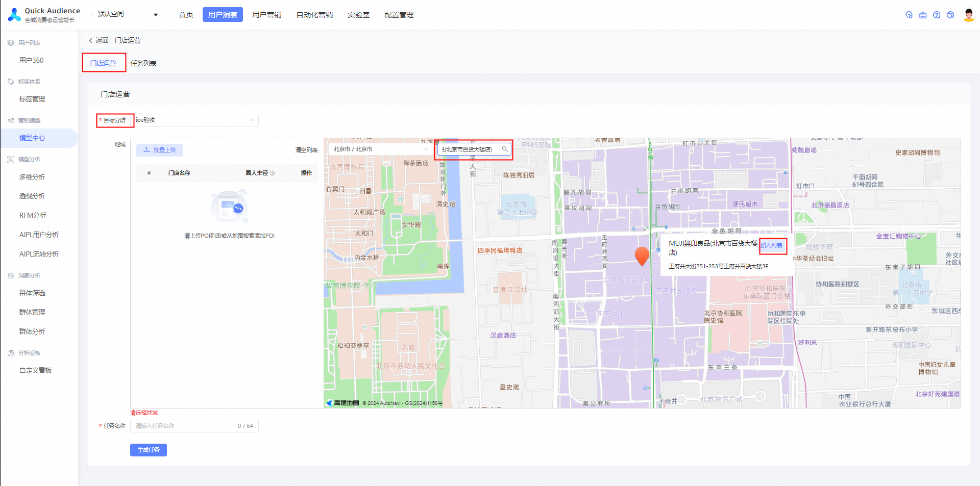Viewport: 980px width, 486px height.
Task: Click the 门店名称 column header
Action: coord(179,173)
